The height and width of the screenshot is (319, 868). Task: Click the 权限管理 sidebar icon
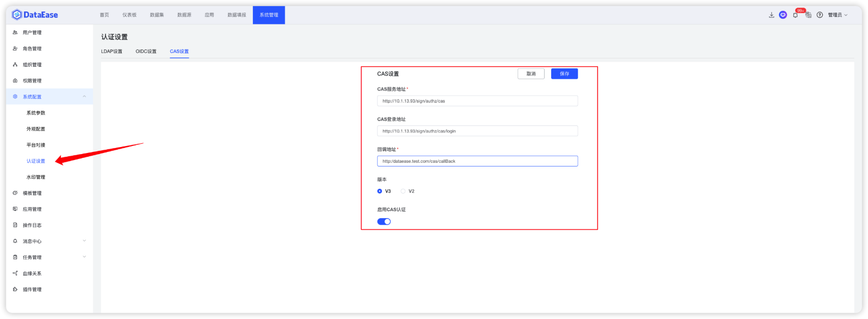coord(15,81)
